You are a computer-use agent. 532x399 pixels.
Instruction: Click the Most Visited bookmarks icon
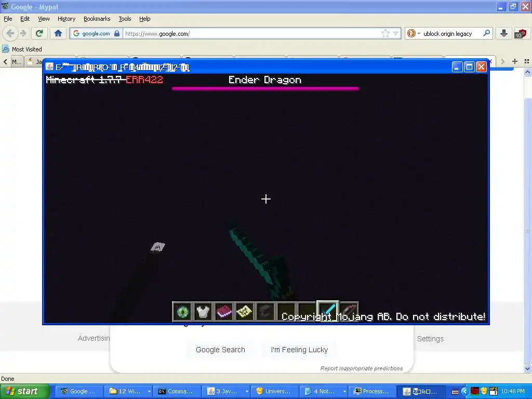click(x=5, y=49)
